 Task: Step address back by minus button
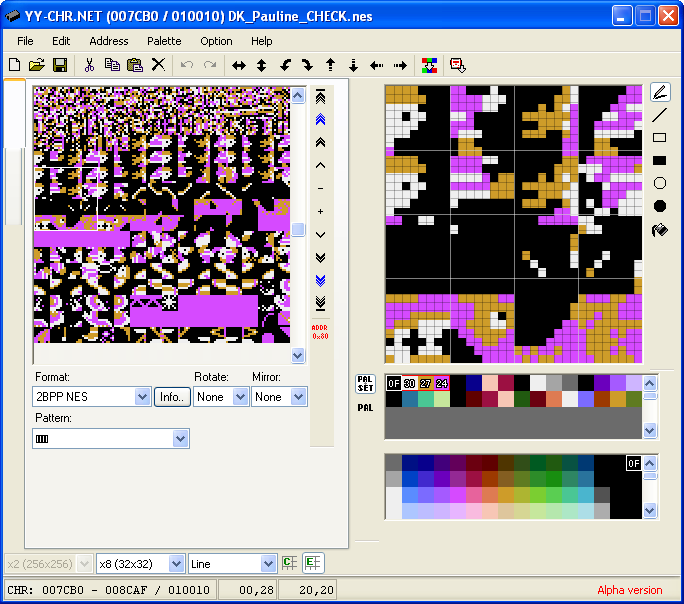(x=321, y=188)
